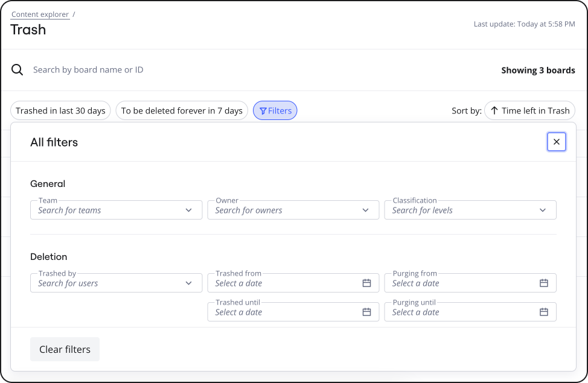This screenshot has height=383, width=588.
Task: Toggle To be deleted forever in 7 days
Action: (182, 110)
